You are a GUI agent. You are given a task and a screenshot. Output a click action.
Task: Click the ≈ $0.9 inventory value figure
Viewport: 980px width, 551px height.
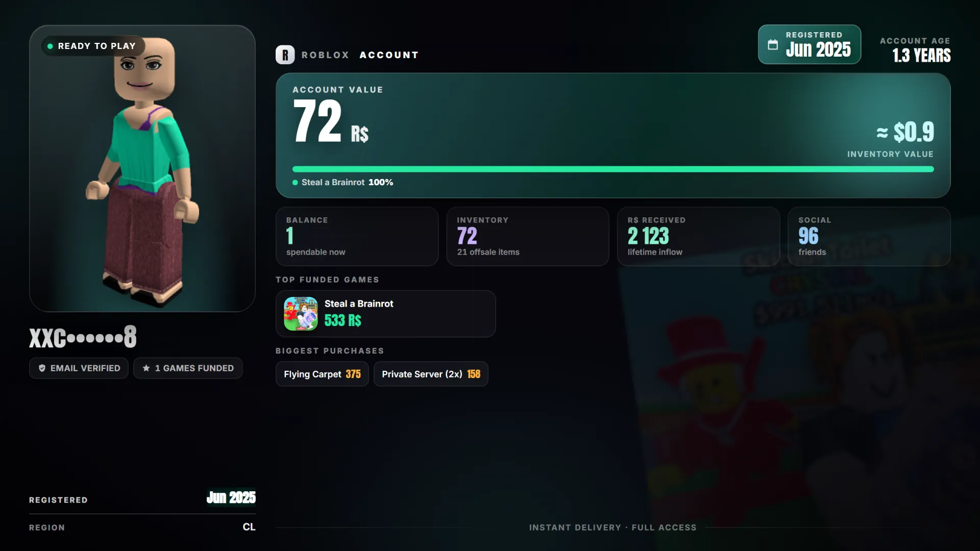(905, 132)
